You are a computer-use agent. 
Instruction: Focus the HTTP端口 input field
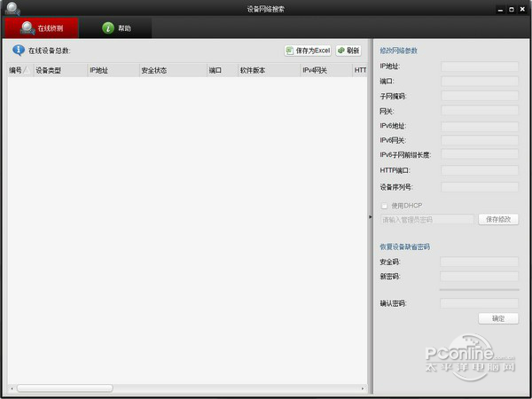click(480, 170)
